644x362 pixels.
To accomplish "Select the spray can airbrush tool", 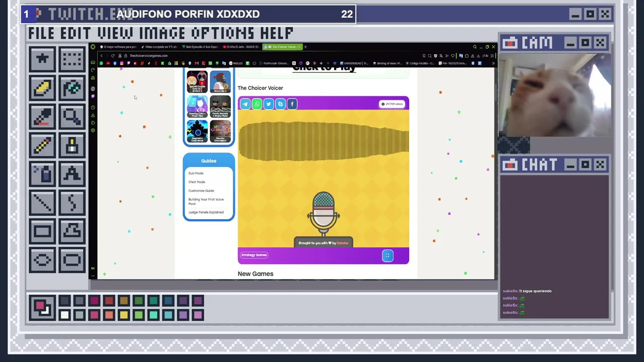I will coord(42,175).
